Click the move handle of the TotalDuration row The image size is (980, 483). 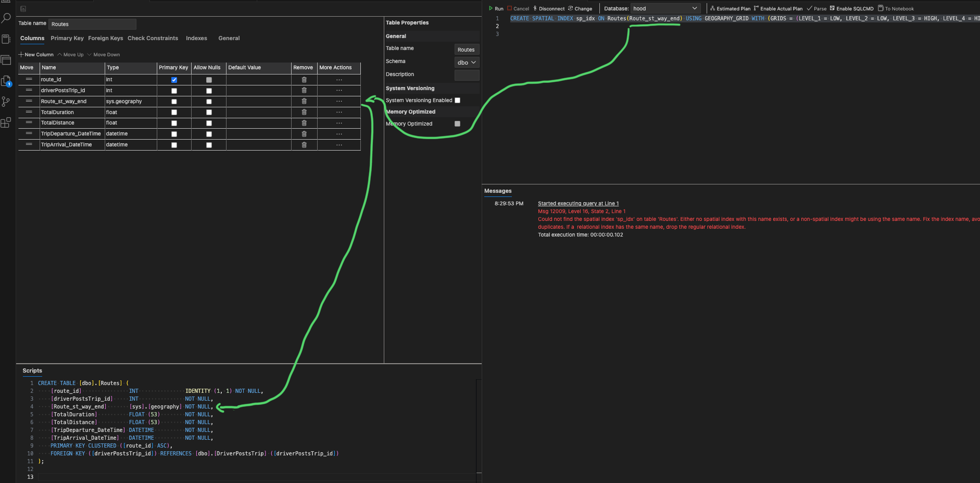(29, 112)
